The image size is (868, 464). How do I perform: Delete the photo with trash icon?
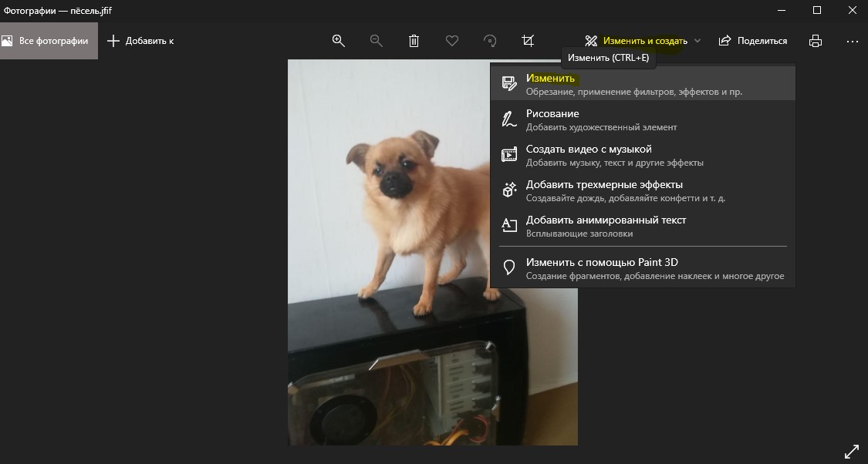(x=414, y=40)
